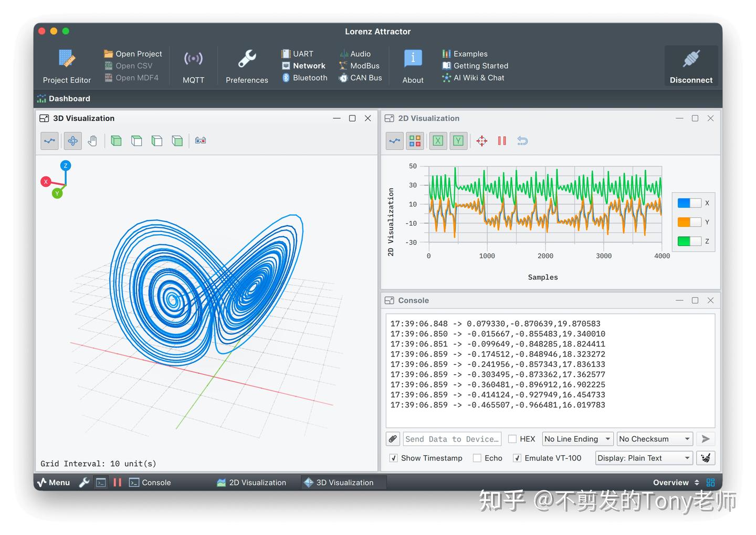Click the crosshair cursor tool
Image resolution: width=756 pixels, height=535 pixels.
coord(482,141)
